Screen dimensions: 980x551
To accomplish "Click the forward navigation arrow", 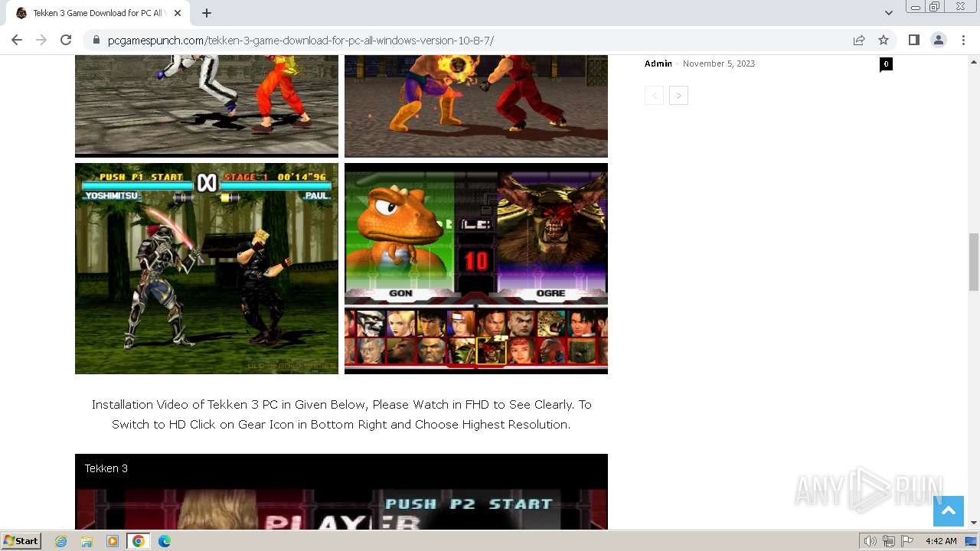I will point(41,40).
